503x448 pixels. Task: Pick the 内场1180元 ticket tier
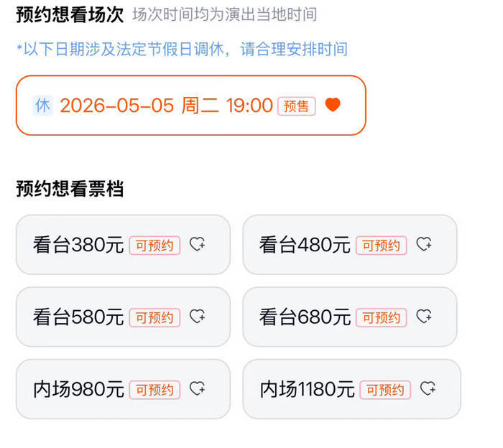pyautogui.click(x=308, y=389)
